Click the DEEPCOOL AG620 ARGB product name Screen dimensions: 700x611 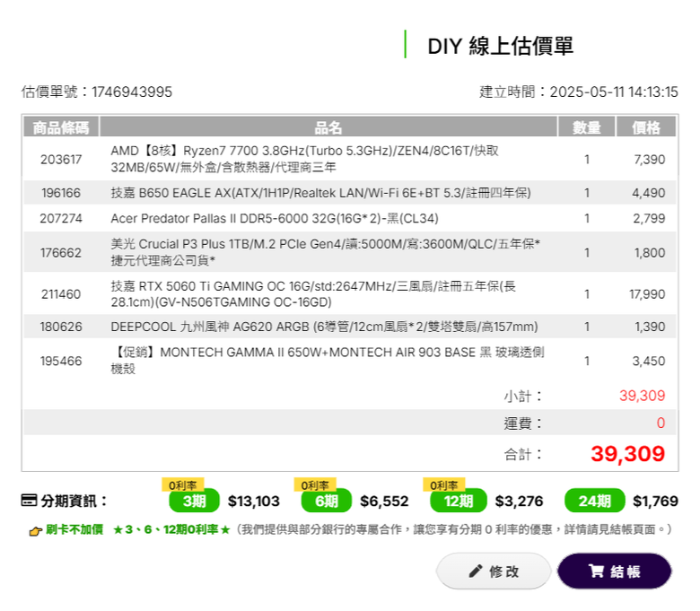[324, 327]
